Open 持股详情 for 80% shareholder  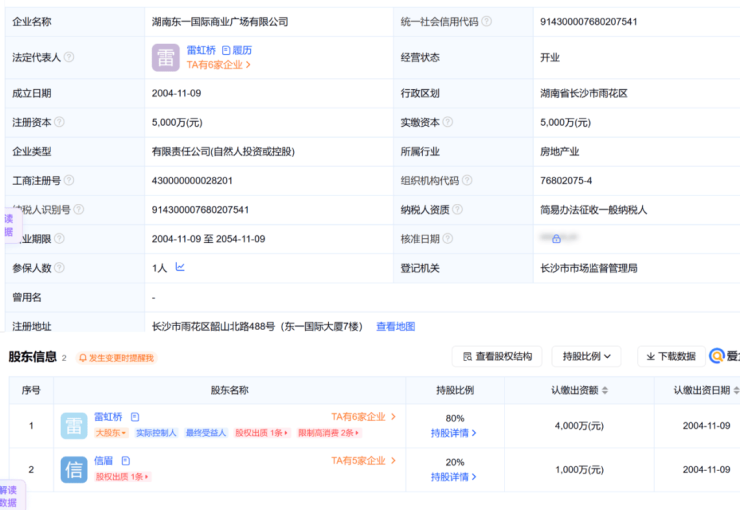tap(454, 433)
